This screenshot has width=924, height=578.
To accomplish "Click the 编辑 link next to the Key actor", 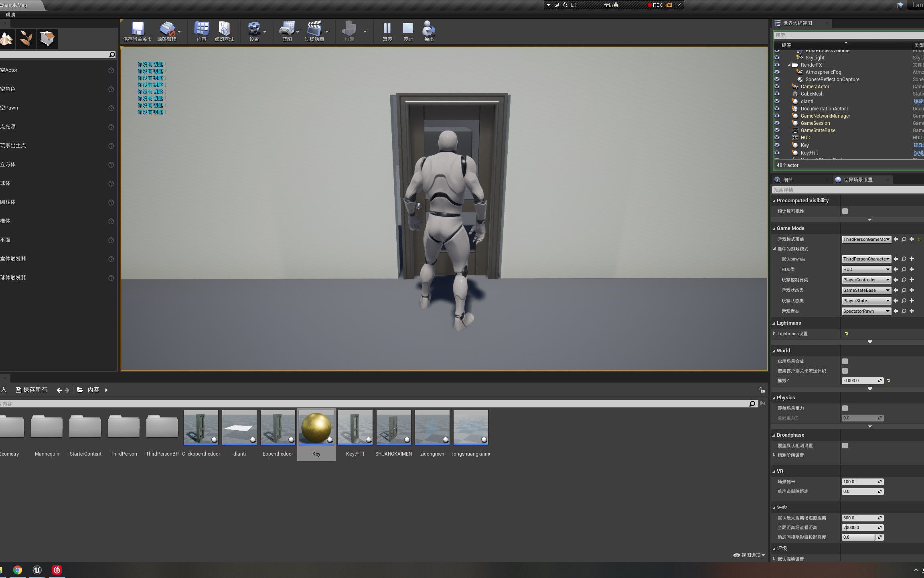I will [x=918, y=145].
